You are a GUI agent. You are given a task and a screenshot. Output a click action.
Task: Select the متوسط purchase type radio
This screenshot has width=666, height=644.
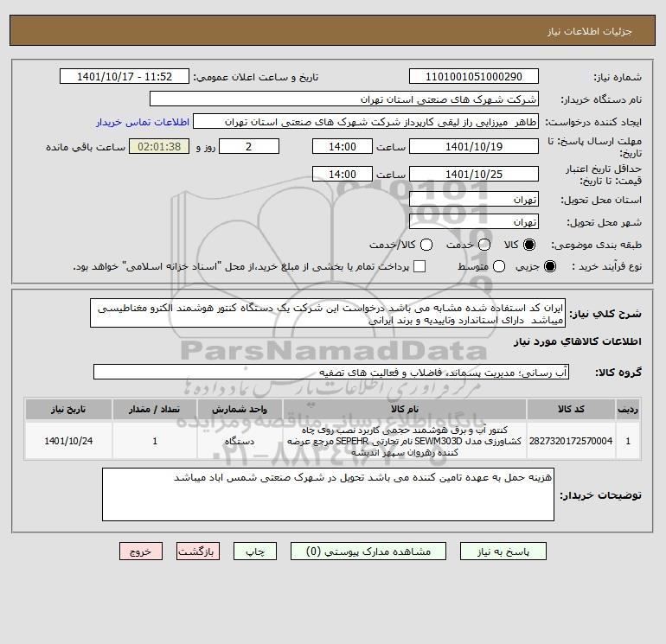499,266
